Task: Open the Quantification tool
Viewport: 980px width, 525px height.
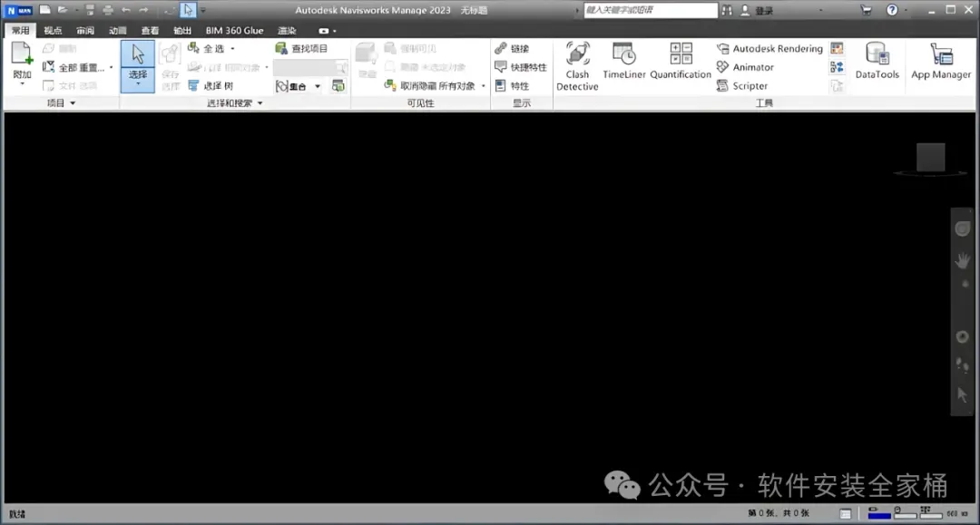Action: (x=681, y=61)
